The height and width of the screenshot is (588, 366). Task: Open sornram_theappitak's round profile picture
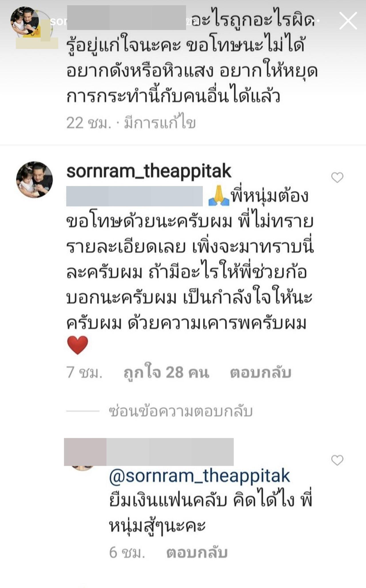pyautogui.click(x=35, y=180)
